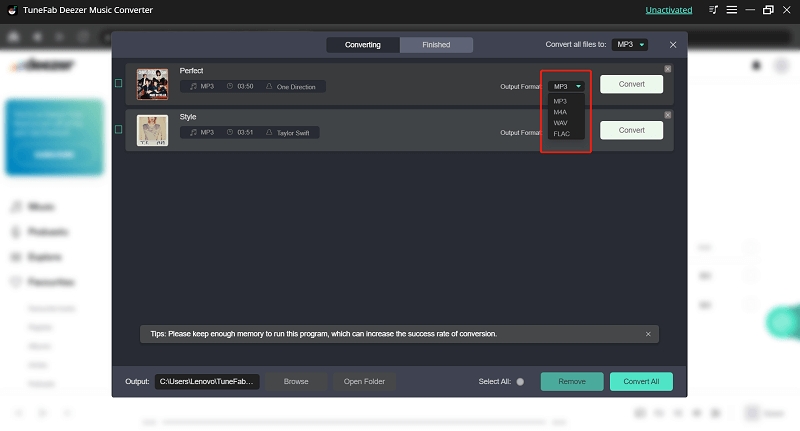Click the Unactivated link

(669, 10)
